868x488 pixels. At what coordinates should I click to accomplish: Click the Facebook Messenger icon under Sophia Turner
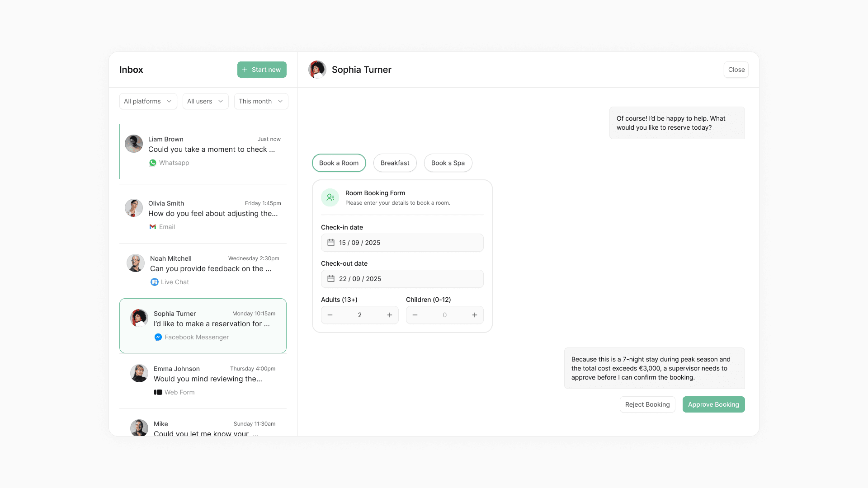[x=158, y=337]
